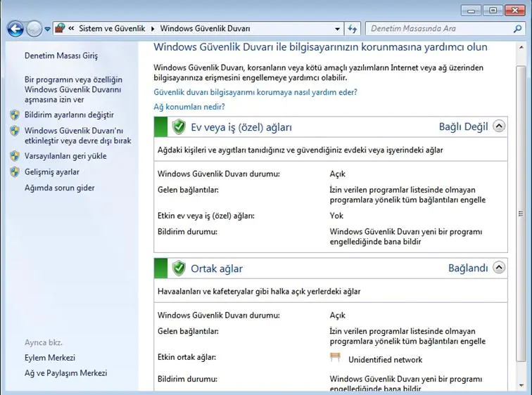Open Bir programın veya özelliğin izin ver link
532x395 pixels.
pyautogui.click(x=73, y=89)
